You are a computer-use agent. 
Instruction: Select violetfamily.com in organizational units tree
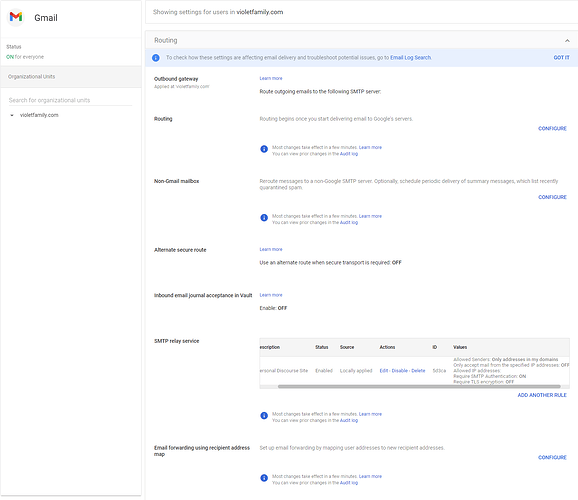39,115
